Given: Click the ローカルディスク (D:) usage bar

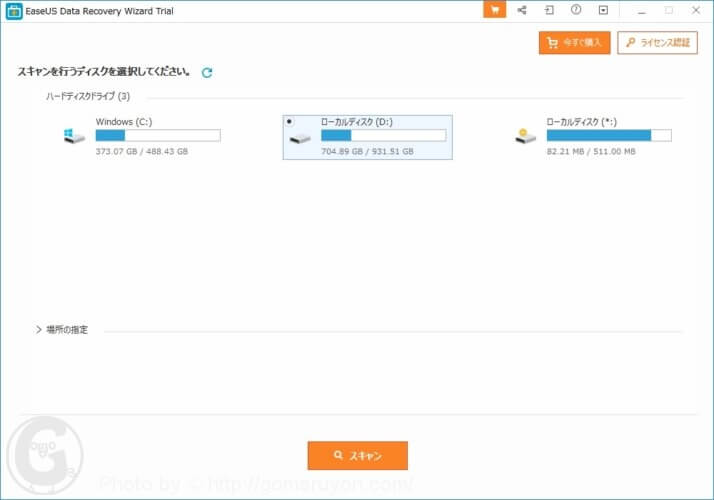Looking at the screenshot, I should pyautogui.click(x=383, y=135).
